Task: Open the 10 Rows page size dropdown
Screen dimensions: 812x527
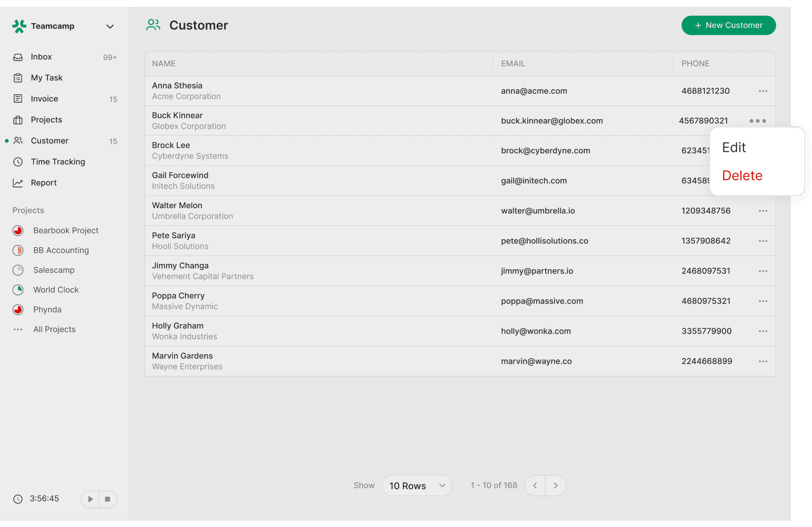Action: [x=417, y=485]
